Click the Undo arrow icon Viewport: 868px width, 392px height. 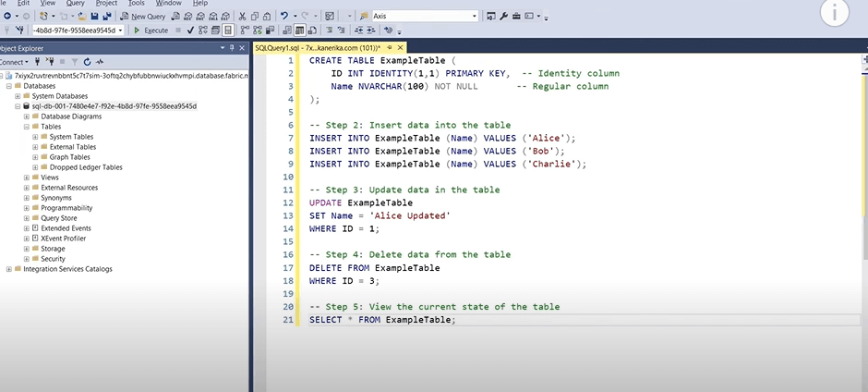(x=284, y=16)
